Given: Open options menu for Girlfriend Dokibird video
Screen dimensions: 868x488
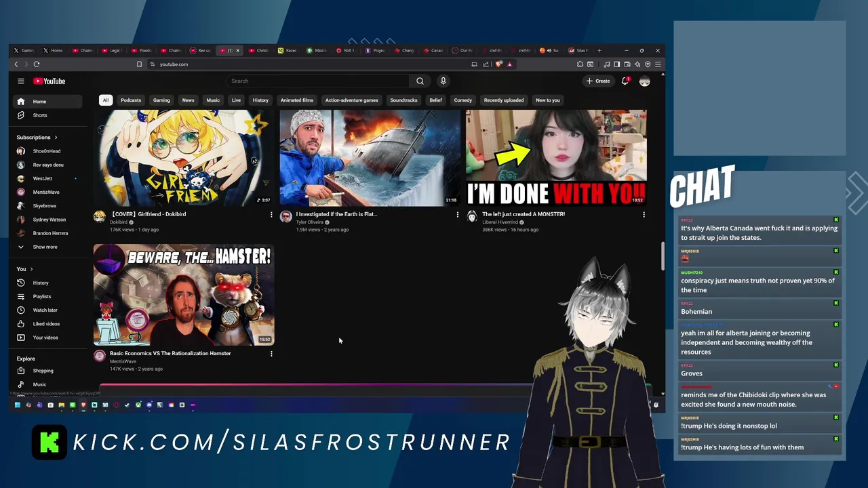Looking at the screenshot, I should (271, 215).
